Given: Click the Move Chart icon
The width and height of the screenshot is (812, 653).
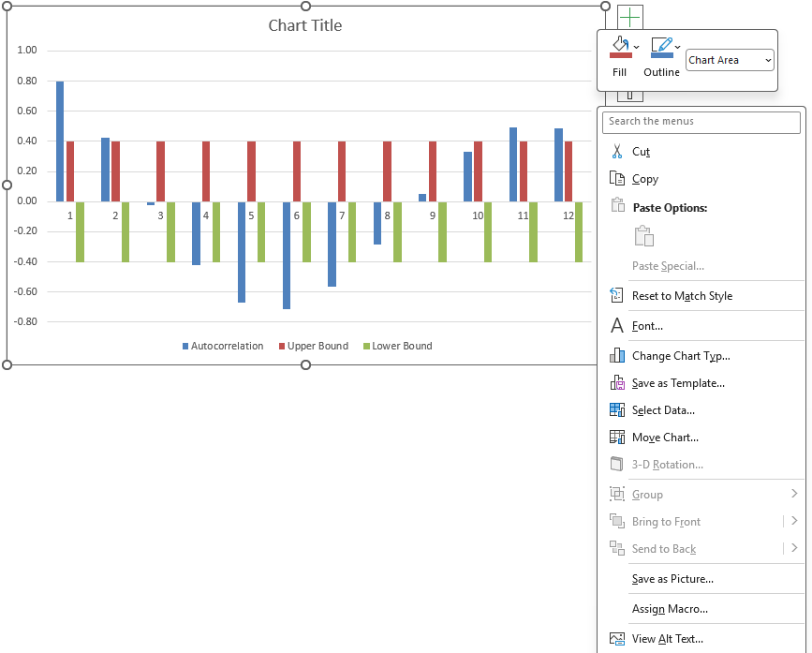Looking at the screenshot, I should point(617,438).
